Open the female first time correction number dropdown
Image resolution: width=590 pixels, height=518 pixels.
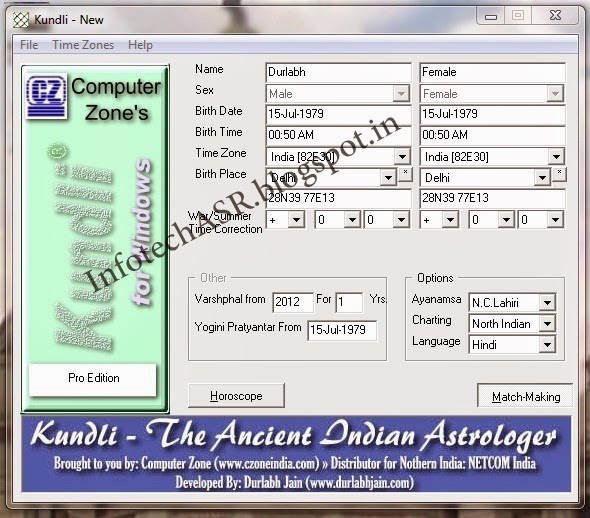(506, 220)
